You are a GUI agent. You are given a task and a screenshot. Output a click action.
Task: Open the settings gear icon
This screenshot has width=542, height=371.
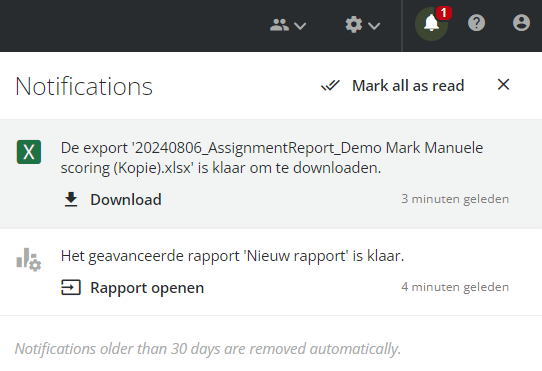354,25
